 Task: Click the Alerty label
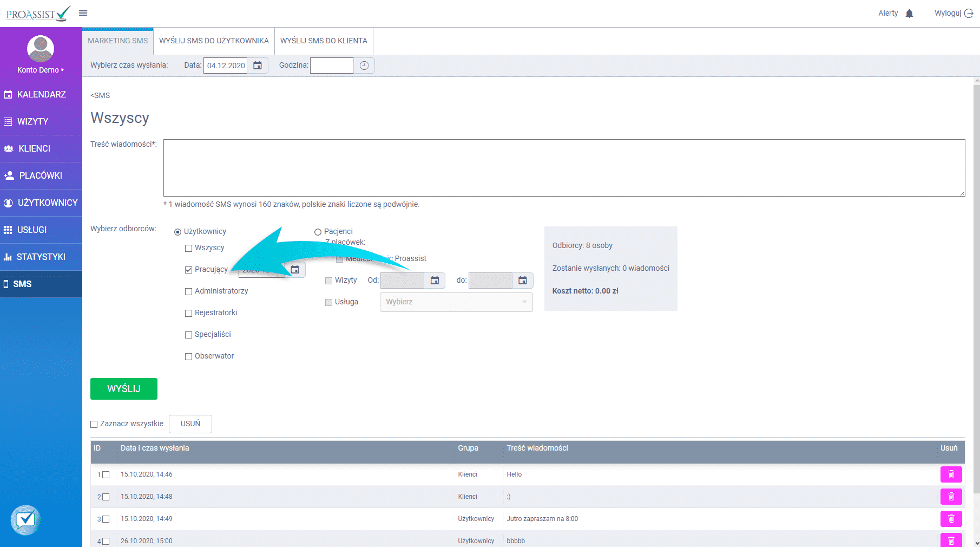pyautogui.click(x=888, y=13)
